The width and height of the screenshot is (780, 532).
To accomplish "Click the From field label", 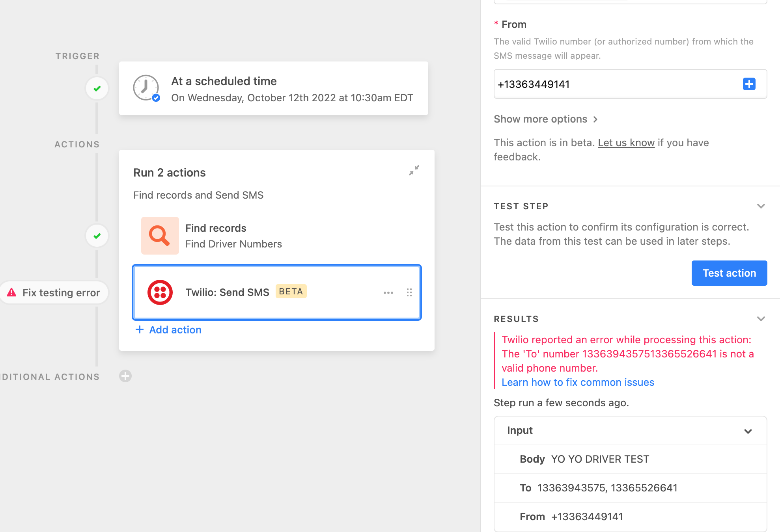I will click(514, 24).
